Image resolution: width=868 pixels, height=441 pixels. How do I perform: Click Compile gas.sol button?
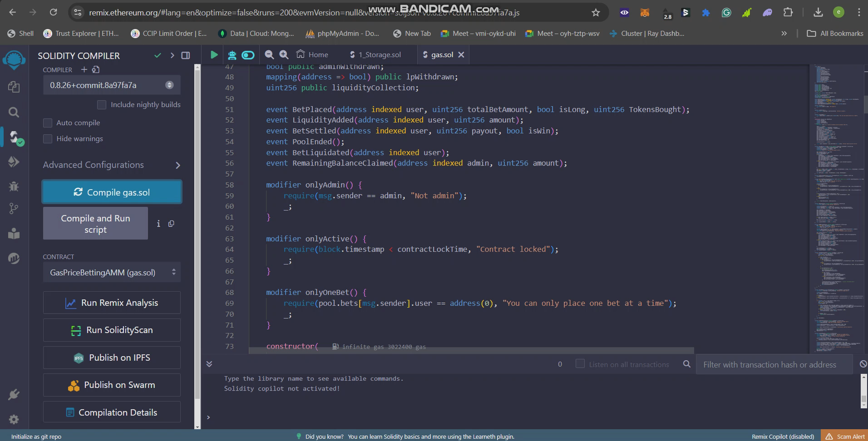(112, 192)
